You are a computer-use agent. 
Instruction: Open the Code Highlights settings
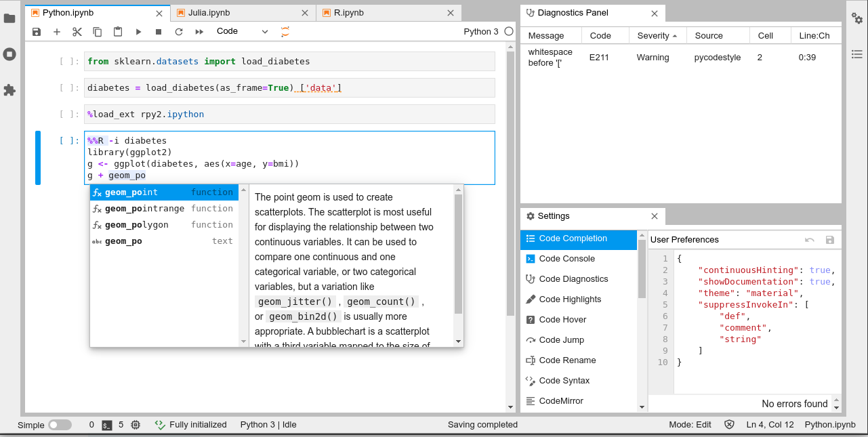point(579,299)
